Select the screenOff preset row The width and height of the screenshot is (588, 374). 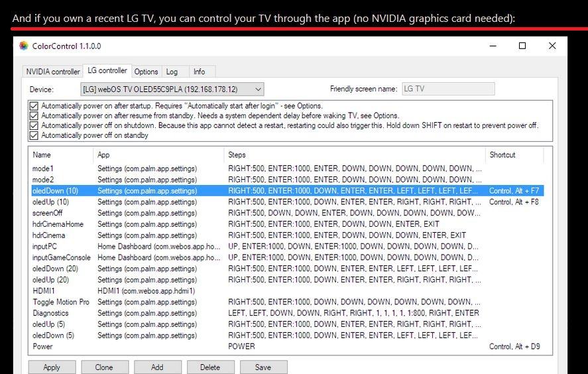(x=288, y=213)
